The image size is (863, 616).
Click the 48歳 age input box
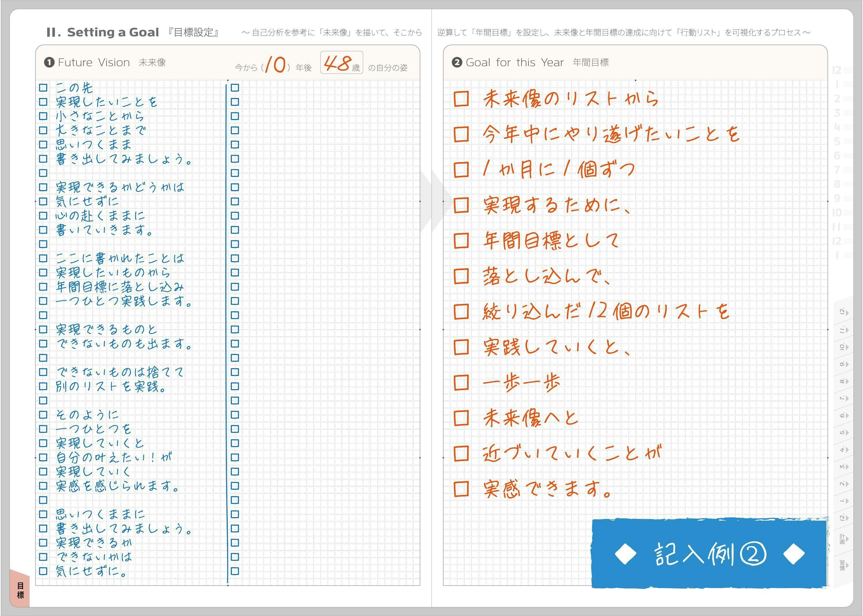tap(341, 63)
